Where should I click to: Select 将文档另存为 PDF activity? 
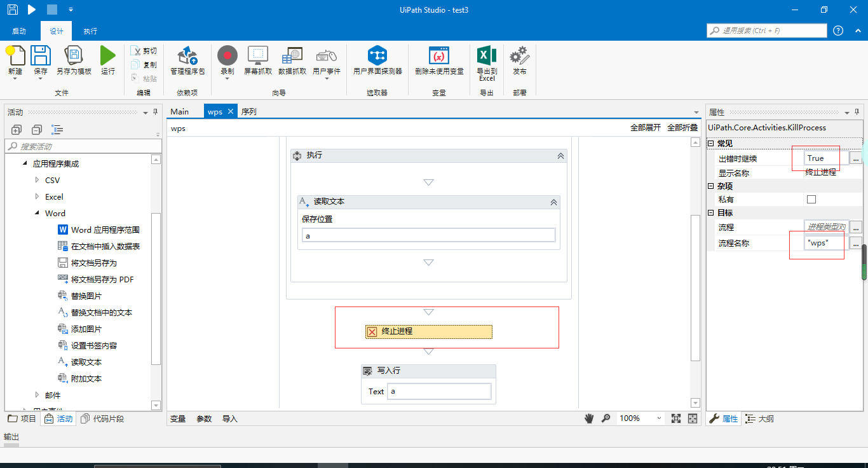pyautogui.click(x=102, y=280)
